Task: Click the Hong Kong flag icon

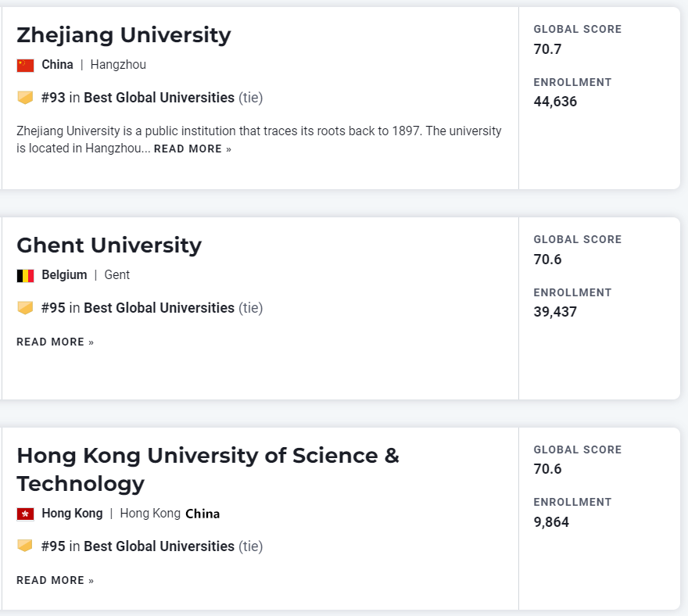Action: tap(25, 514)
